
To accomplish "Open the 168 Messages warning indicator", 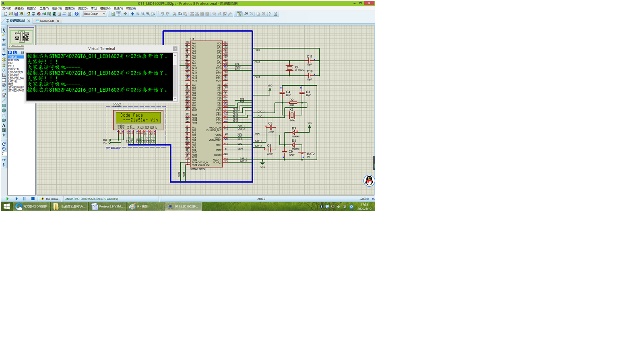I will (x=50, y=199).
